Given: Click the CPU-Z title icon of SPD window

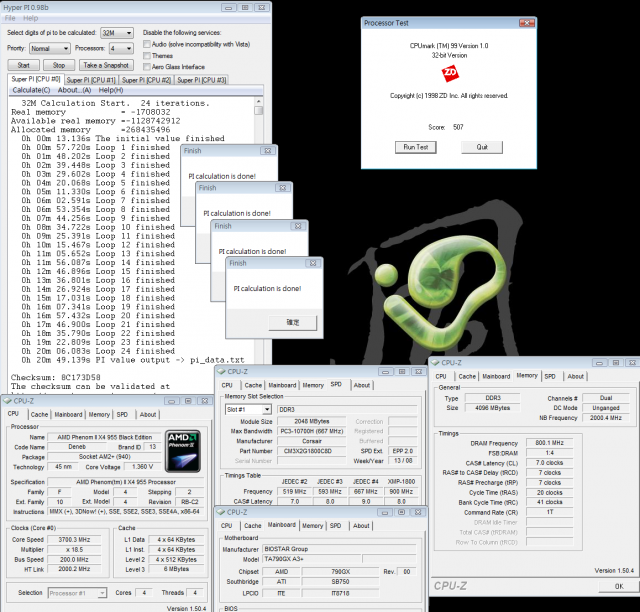Looking at the screenshot, I should (x=221, y=371).
